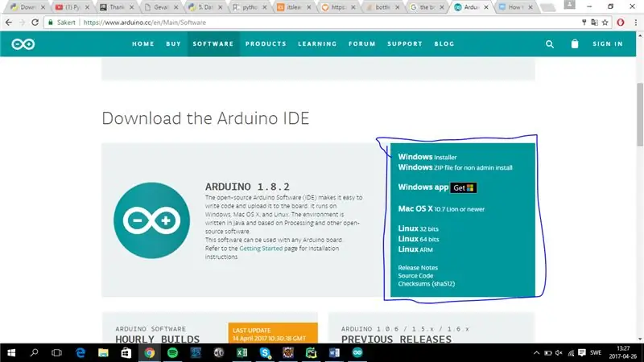Download Mac OS X 10.7 Lion or newer
This screenshot has height=362, width=644.
click(441, 208)
